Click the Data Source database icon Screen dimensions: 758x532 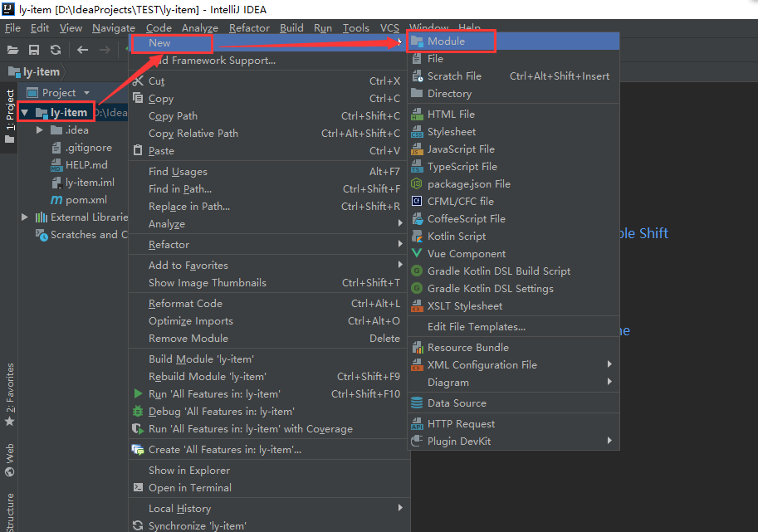point(417,403)
